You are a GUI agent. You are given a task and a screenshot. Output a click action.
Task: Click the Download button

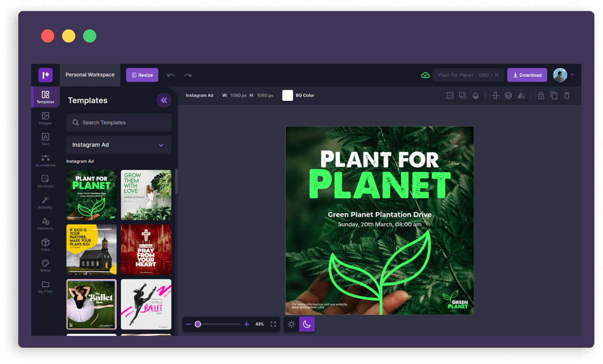pyautogui.click(x=527, y=75)
